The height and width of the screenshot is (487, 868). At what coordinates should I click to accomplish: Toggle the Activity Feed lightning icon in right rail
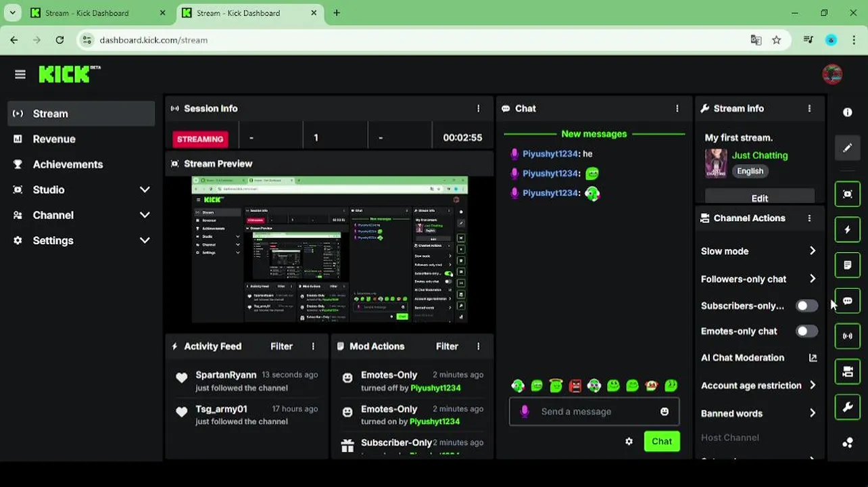848,229
